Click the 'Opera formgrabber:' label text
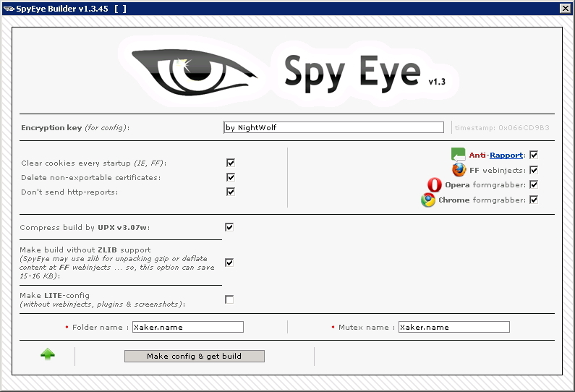This screenshot has width=575, height=392. (485, 185)
